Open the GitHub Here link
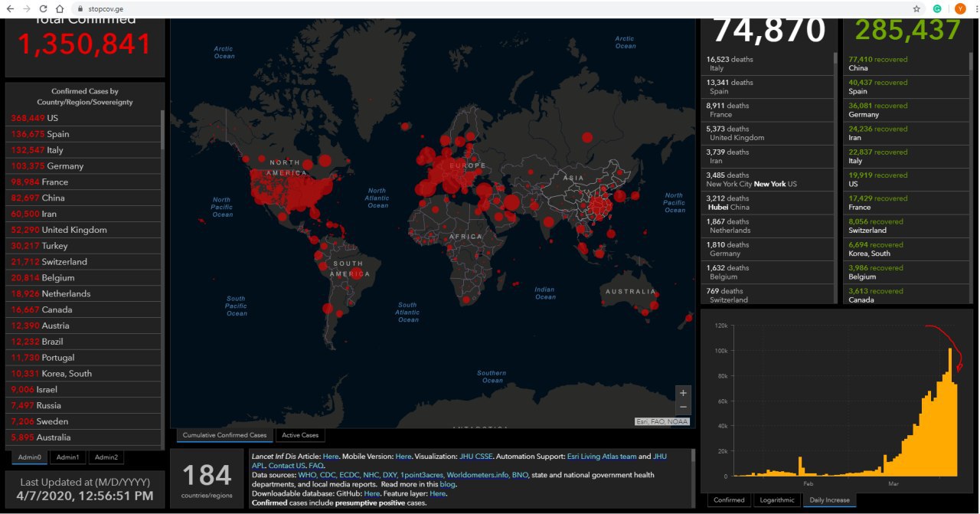This screenshot has height=514, width=980. tap(371, 493)
